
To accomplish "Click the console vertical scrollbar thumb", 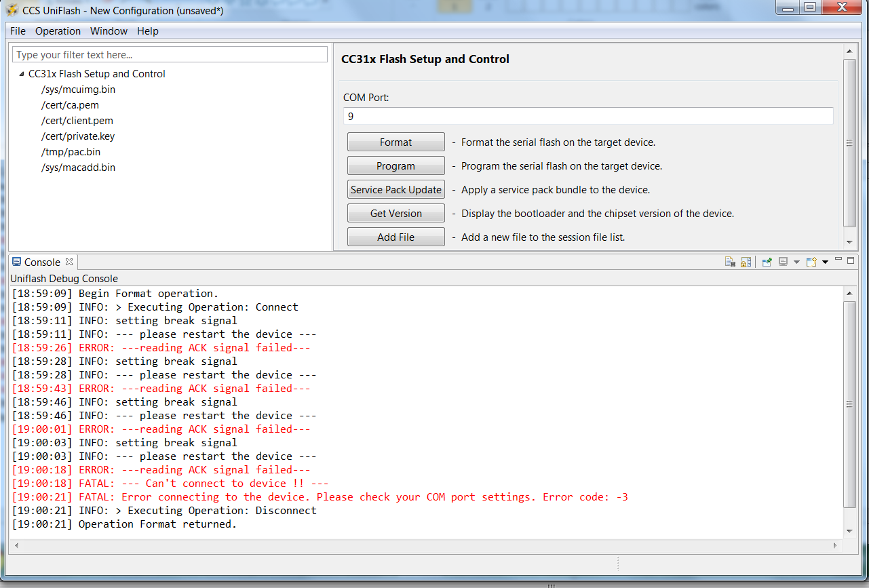I will pyautogui.click(x=849, y=404).
